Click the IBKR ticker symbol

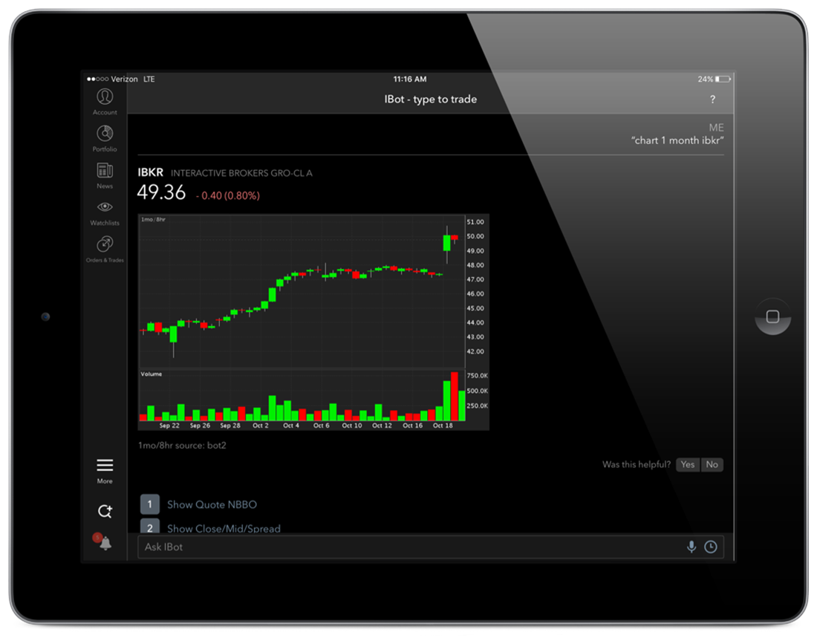150,172
